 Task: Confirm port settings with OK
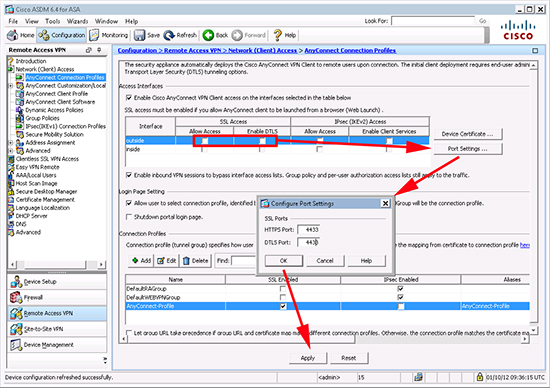point(283,261)
